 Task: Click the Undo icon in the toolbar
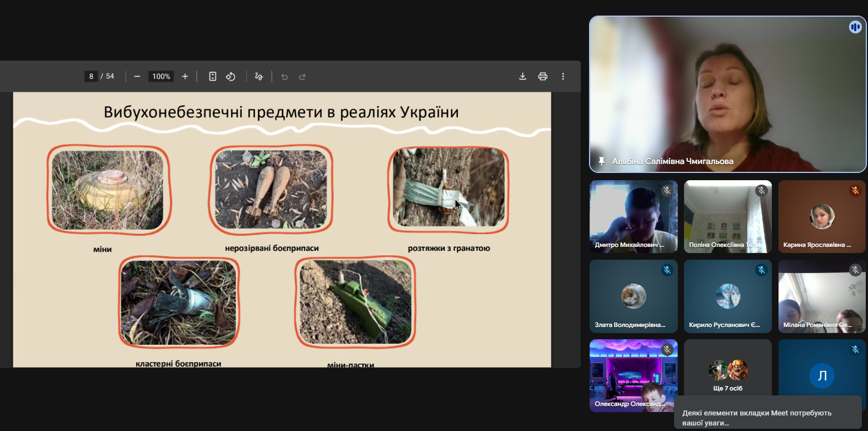coord(285,76)
